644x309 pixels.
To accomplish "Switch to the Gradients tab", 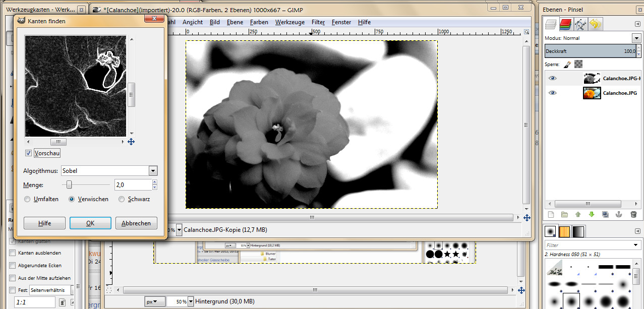I will tap(578, 231).
